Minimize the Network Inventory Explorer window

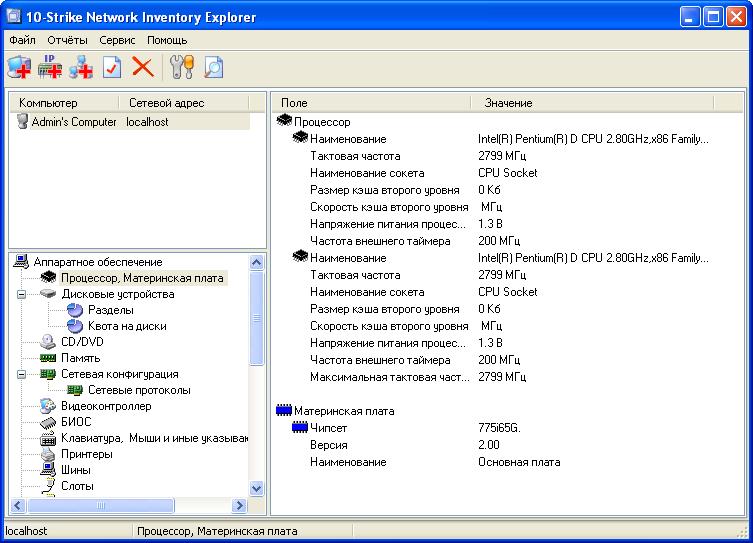(690, 17)
